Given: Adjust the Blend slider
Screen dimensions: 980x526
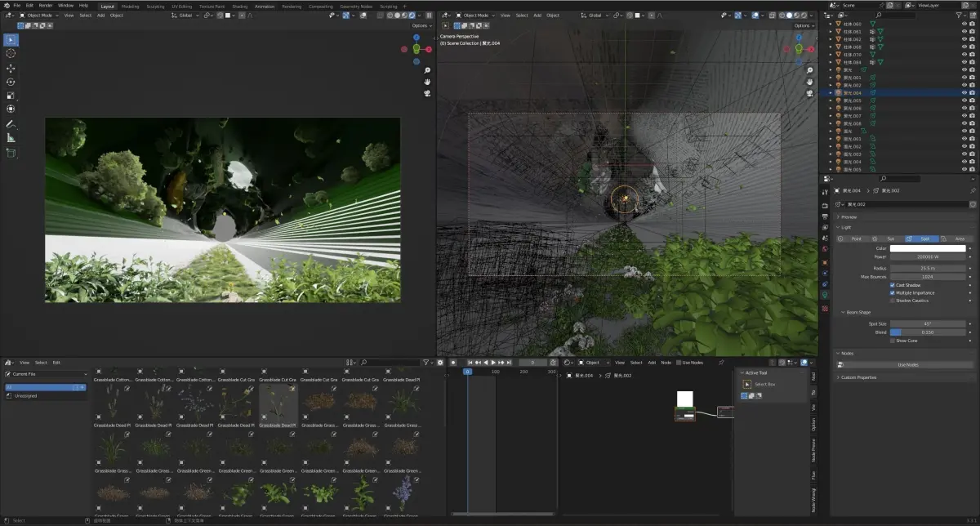Looking at the screenshot, I should [x=927, y=332].
